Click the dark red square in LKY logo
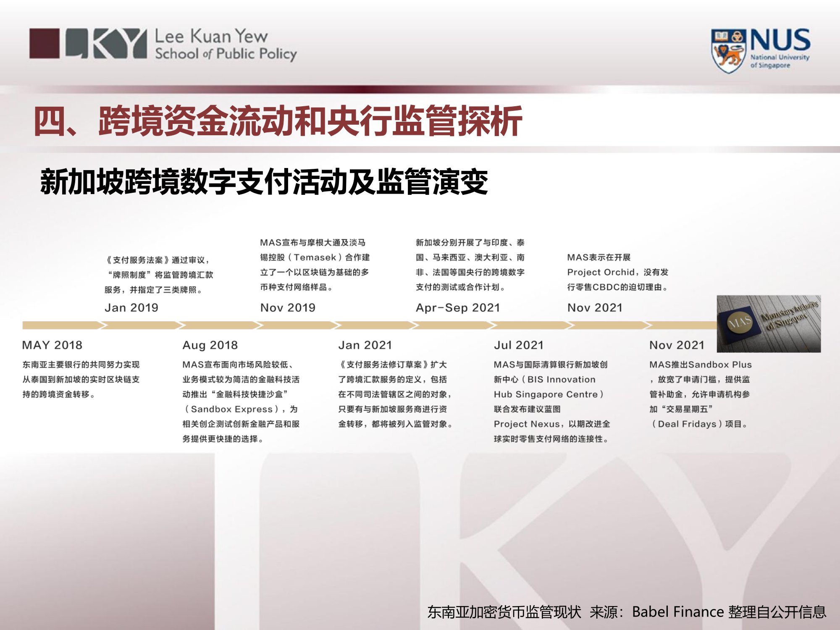The width and height of the screenshot is (840, 630). [45, 43]
